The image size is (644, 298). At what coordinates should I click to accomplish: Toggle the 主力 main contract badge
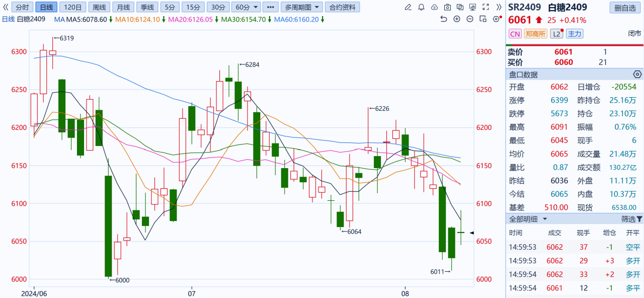tap(574, 34)
